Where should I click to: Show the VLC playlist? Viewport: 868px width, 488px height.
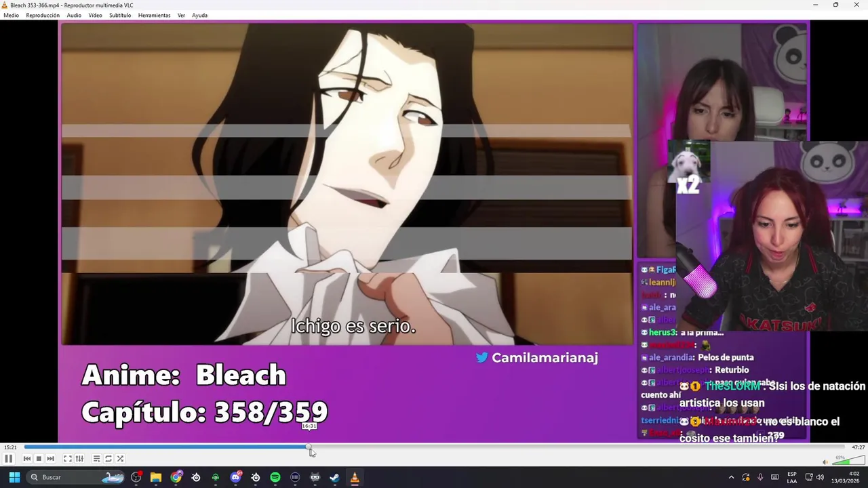(x=96, y=459)
